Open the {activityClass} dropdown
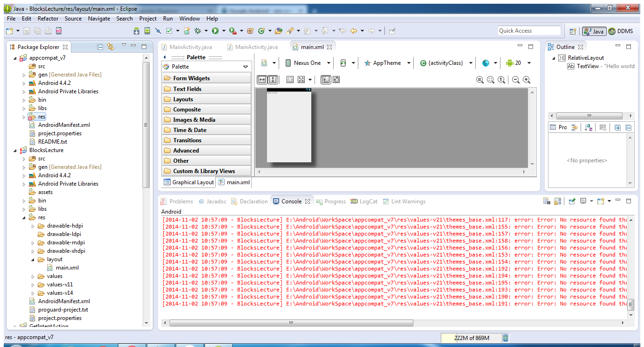644x347 pixels. tap(446, 63)
